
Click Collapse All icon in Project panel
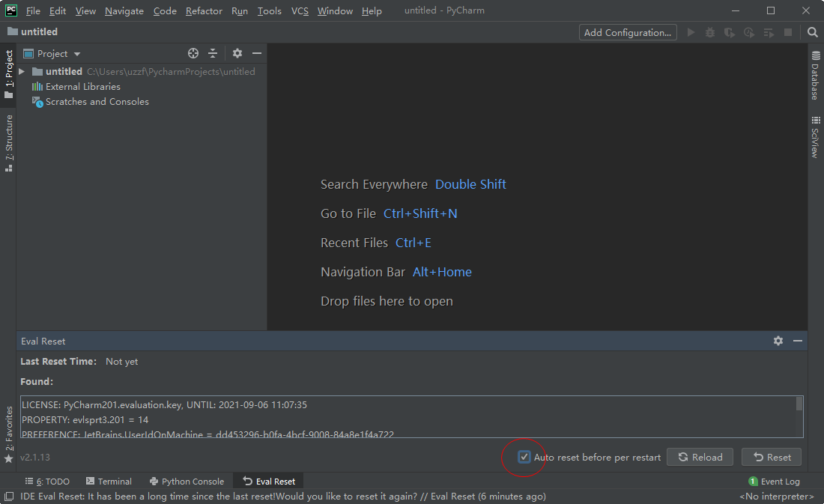[x=213, y=53]
